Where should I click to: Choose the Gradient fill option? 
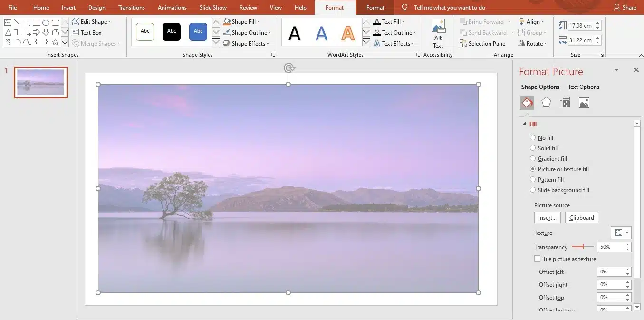pyautogui.click(x=533, y=158)
